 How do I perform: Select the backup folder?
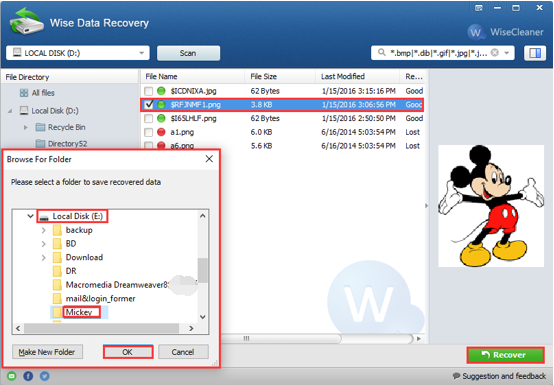pyautogui.click(x=79, y=230)
